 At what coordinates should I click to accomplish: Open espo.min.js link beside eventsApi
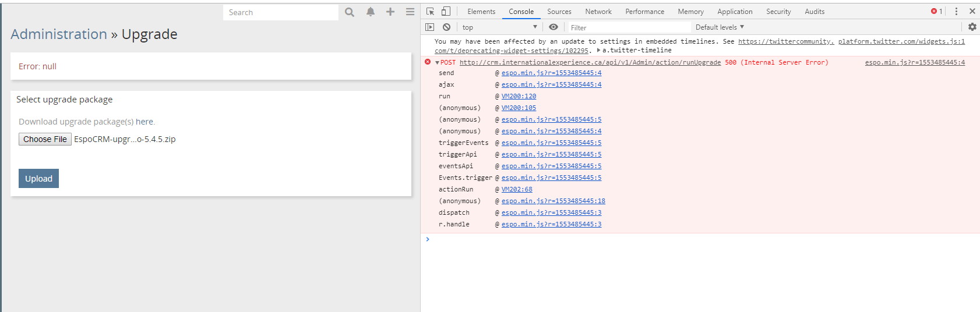551,166
